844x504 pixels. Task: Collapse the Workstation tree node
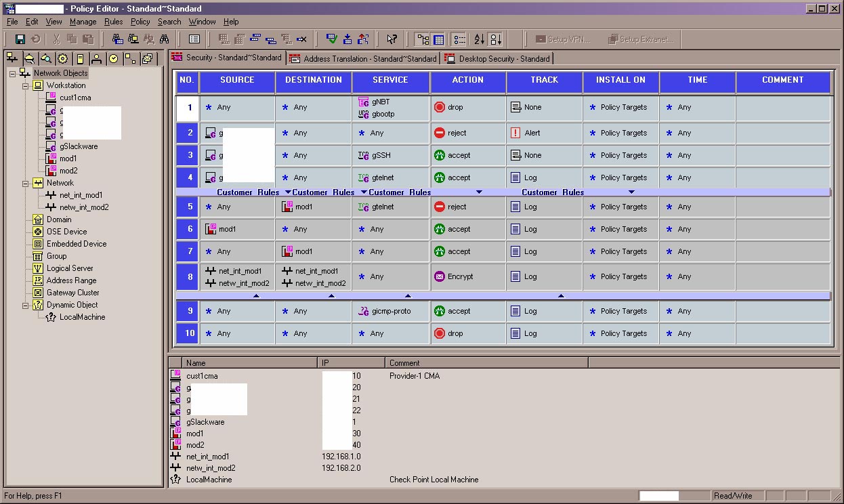(26, 85)
